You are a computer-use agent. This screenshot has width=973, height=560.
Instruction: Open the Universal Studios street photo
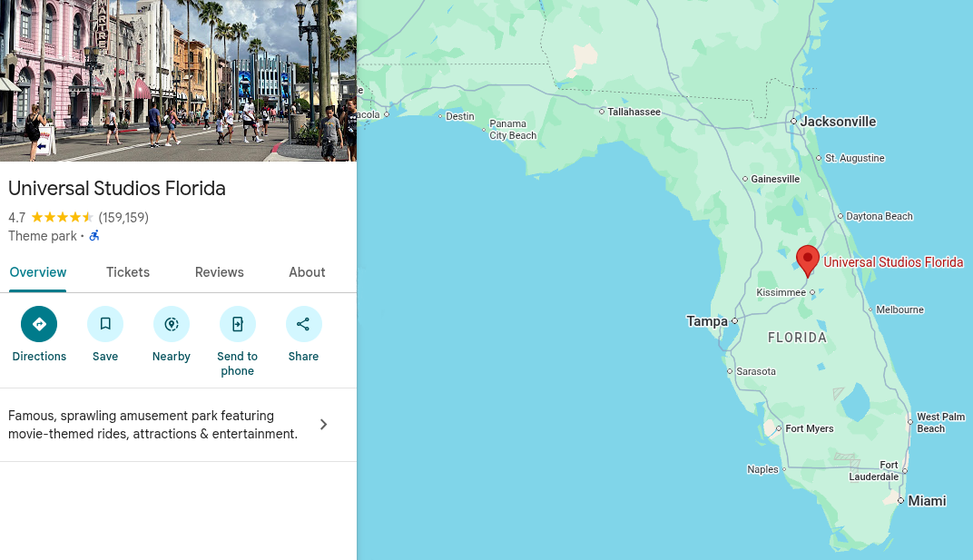[x=178, y=81]
